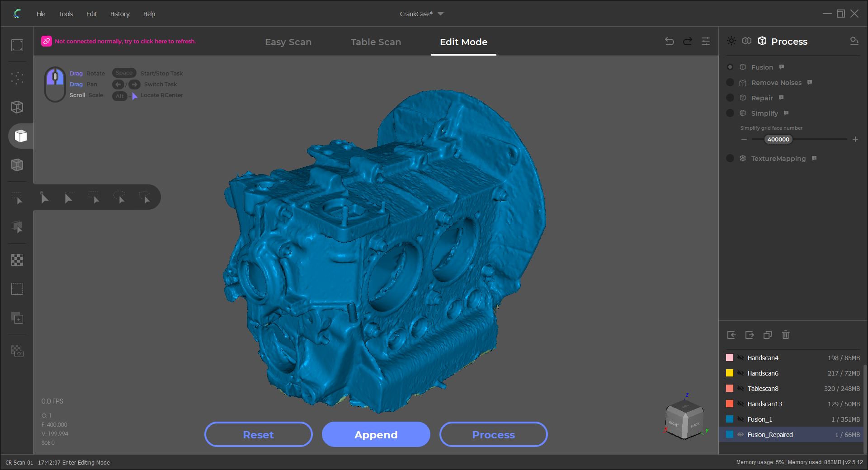Click the selection tools icon in left sidebar
Image resolution: width=868 pixels, height=470 pixels.
point(17,198)
